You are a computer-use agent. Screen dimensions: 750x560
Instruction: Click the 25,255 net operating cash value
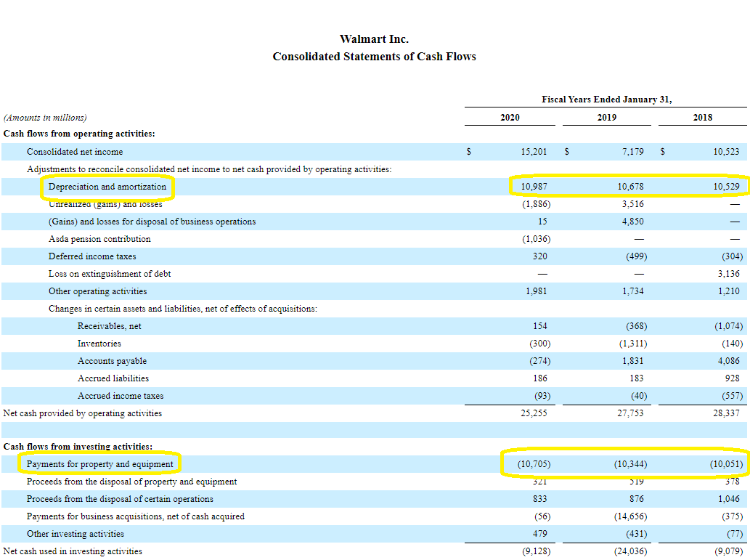pos(535,413)
